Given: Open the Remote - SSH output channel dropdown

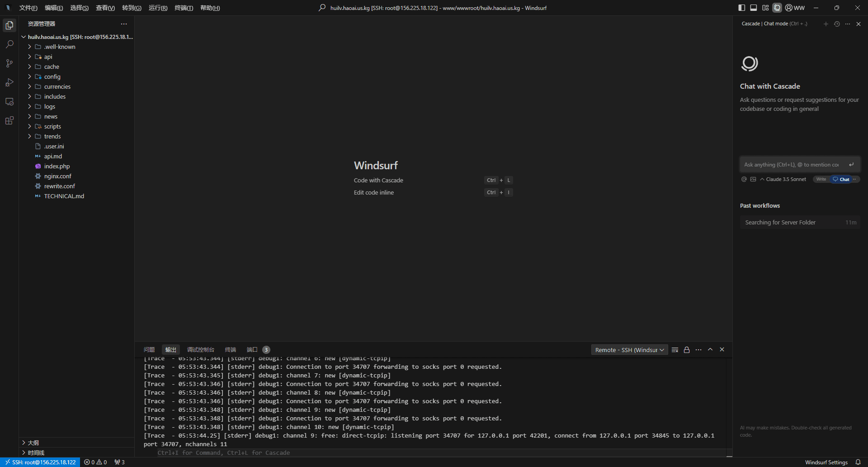Looking at the screenshot, I should [629, 350].
